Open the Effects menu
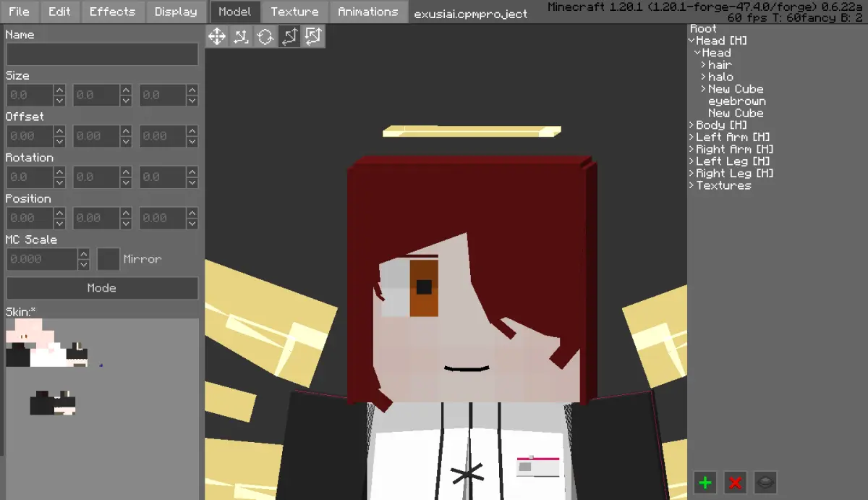The height and width of the screenshot is (500, 868). pos(112,12)
